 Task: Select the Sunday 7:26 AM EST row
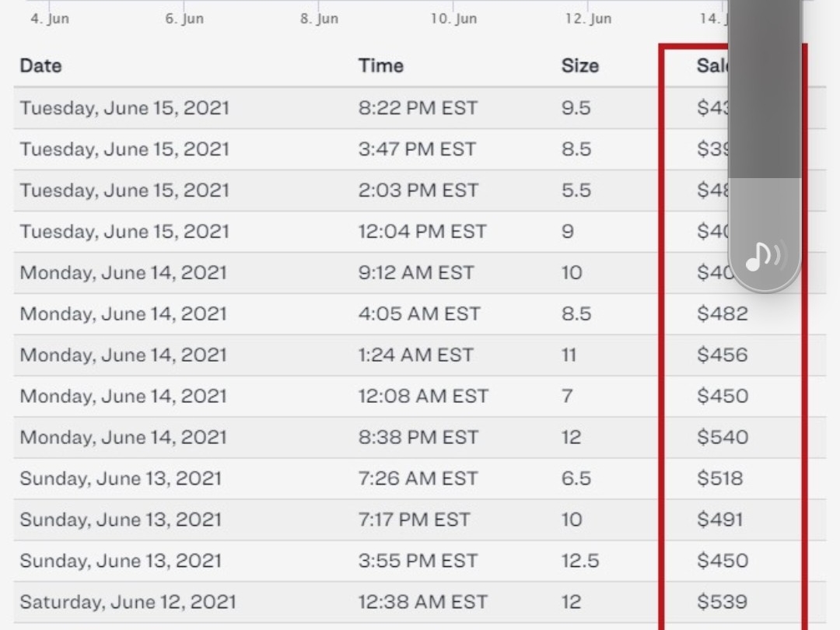[420, 478]
